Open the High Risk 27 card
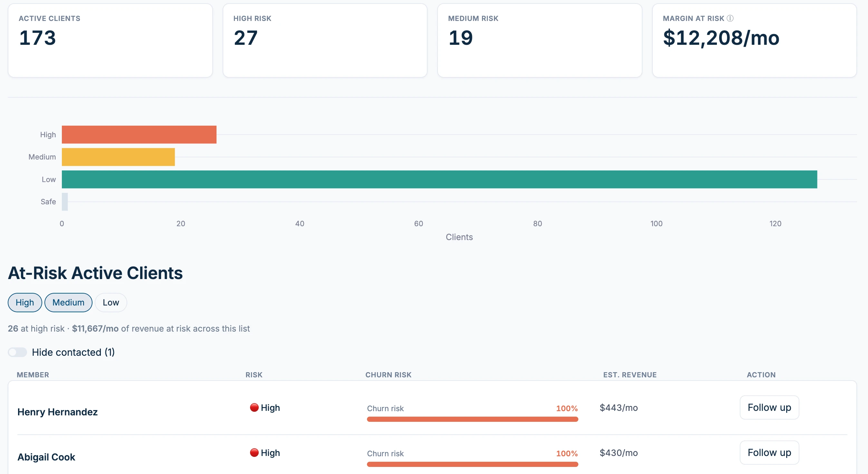Viewport: 868px width, 474px height. 325,40
